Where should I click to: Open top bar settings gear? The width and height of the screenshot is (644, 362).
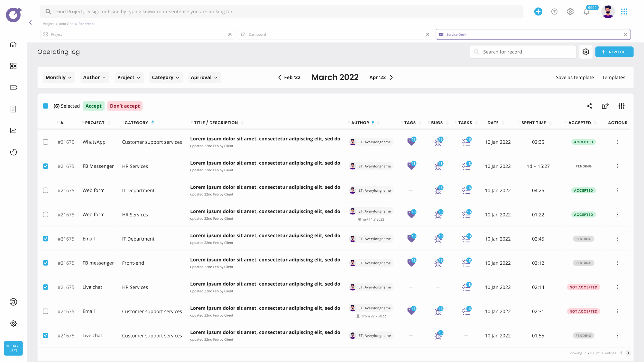tap(570, 12)
